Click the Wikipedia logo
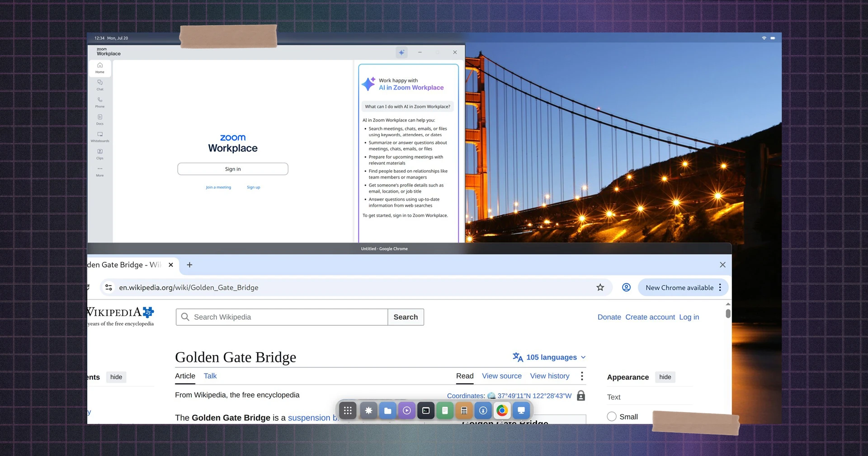The height and width of the screenshot is (456, 868). tap(121, 317)
